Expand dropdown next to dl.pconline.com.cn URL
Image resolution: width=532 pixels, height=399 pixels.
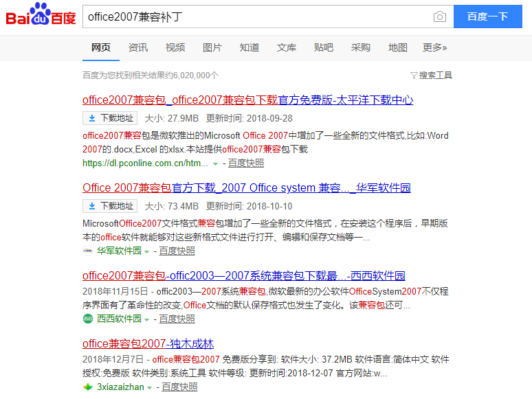click(x=215, y=163)
